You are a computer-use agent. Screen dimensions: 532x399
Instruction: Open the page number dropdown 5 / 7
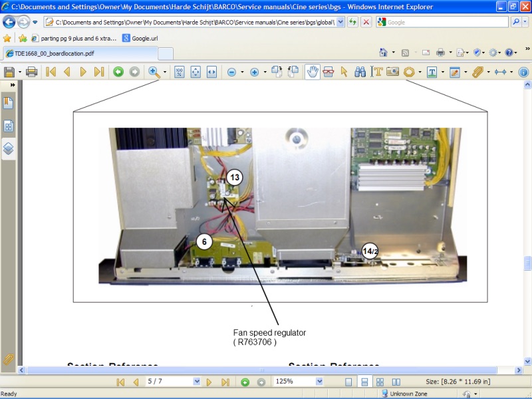(x=196, y=381)
